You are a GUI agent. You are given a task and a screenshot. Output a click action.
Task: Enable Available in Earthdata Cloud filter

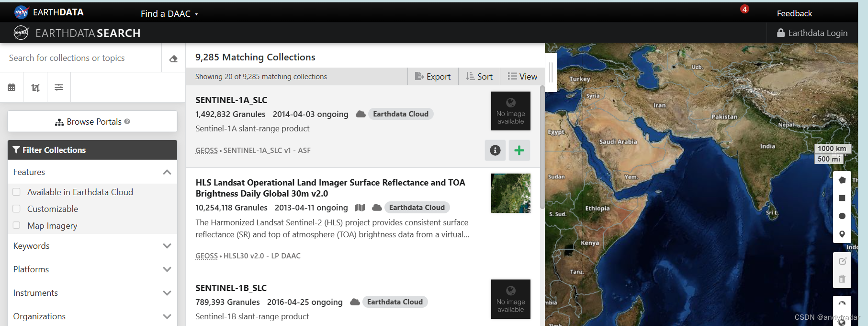pos(16,192)
